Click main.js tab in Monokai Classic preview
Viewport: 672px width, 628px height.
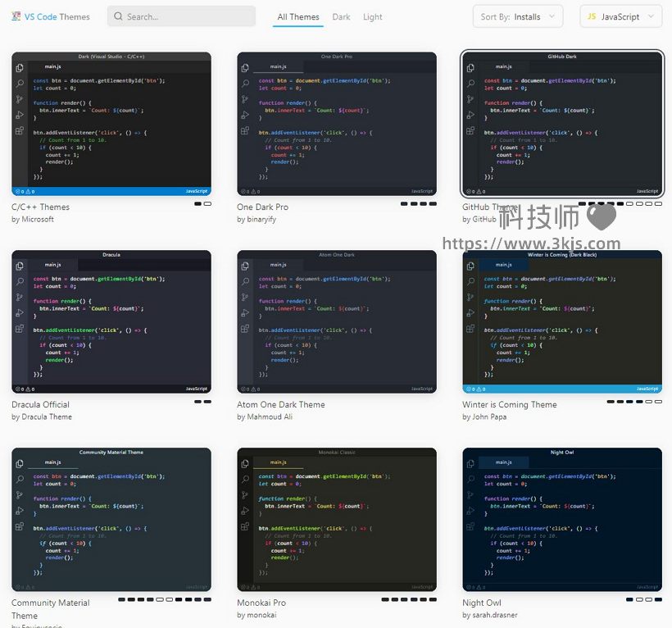tap(278, 462)
